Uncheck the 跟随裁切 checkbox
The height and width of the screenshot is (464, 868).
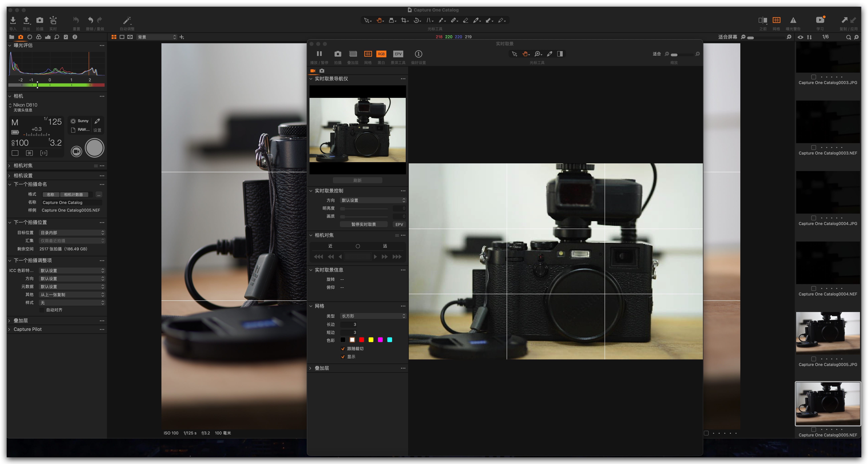(343, 349)
